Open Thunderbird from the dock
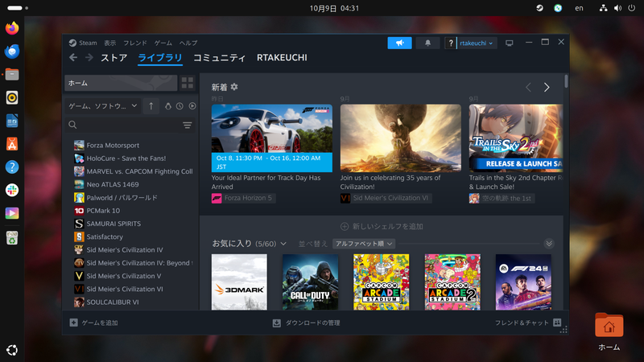The width and height of the screenshot is (644, 362). (x=12, y=51)
